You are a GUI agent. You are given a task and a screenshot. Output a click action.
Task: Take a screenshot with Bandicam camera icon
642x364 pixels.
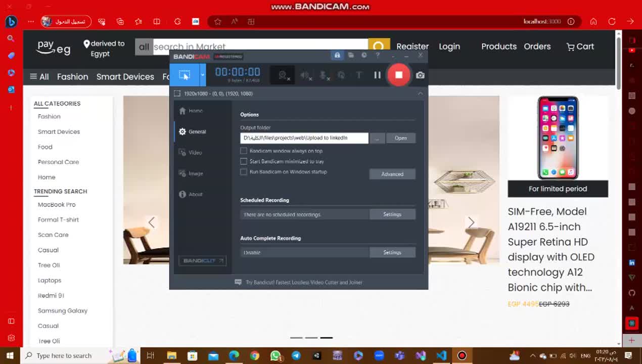point(420,75)
